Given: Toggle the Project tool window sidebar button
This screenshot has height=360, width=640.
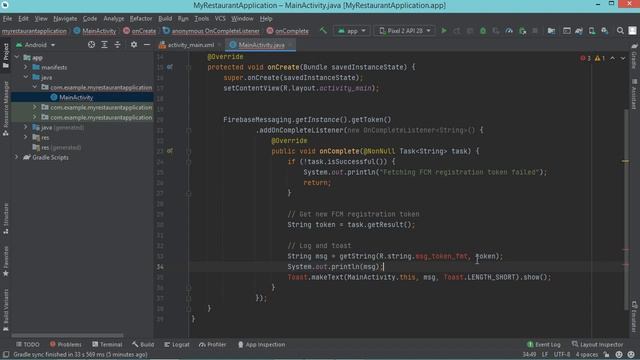Looking at the screenshot, I should click(x=5, y=56).
